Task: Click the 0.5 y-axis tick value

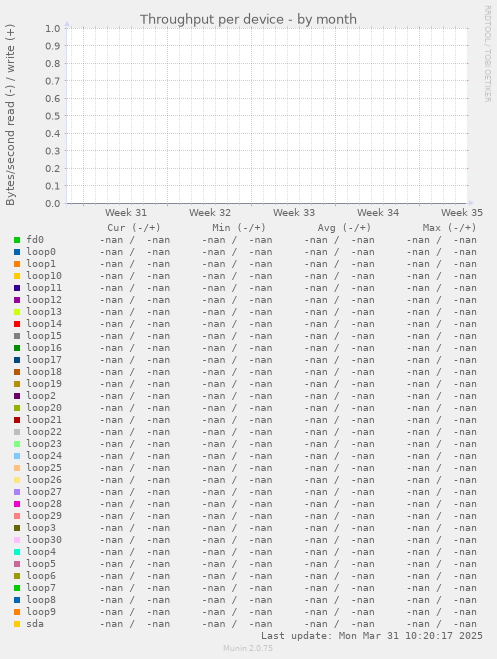Action: pyautogui.click(x=53, y=116)
